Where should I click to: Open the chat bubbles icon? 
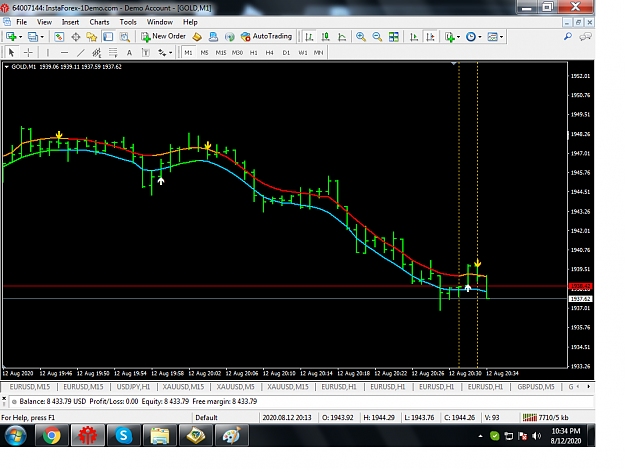click(x=585, y=37)
